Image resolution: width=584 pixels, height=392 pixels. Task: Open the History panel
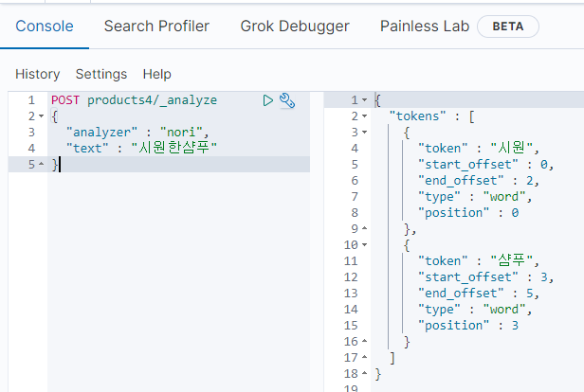(37, 74)
